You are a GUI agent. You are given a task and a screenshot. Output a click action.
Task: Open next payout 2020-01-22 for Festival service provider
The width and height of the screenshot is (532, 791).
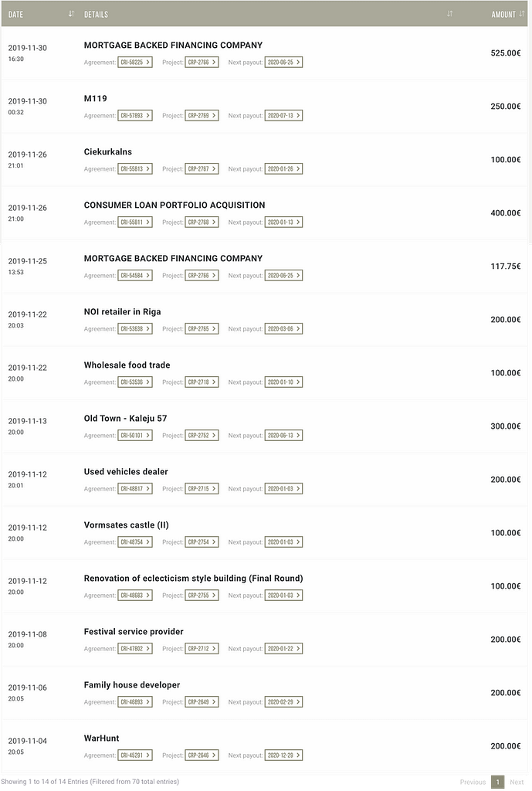pyautogui.click(x=283, y=649)
